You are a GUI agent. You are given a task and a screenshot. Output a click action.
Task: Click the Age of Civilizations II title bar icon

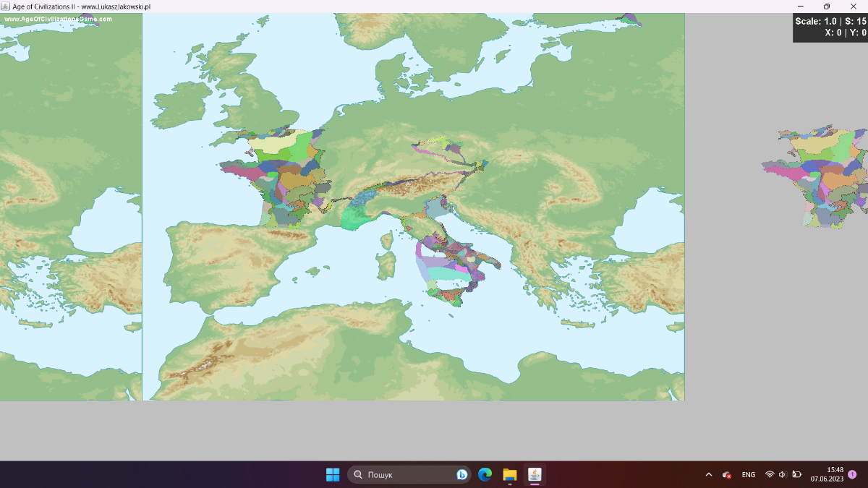6,6
